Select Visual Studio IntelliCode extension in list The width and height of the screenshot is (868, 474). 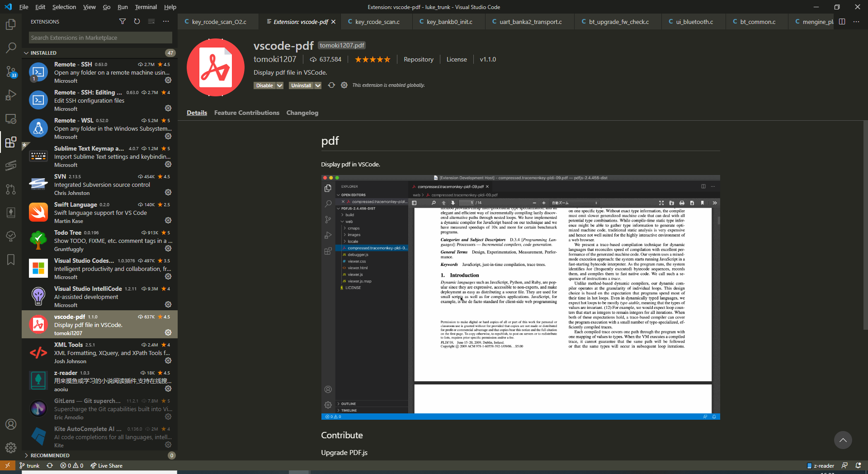point(99,296)
